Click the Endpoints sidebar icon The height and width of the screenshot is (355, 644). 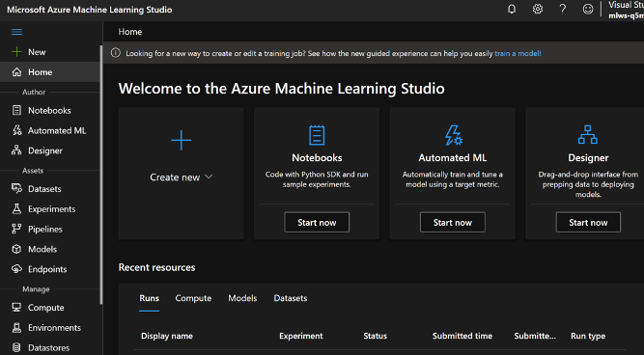(x=16, y=269)
